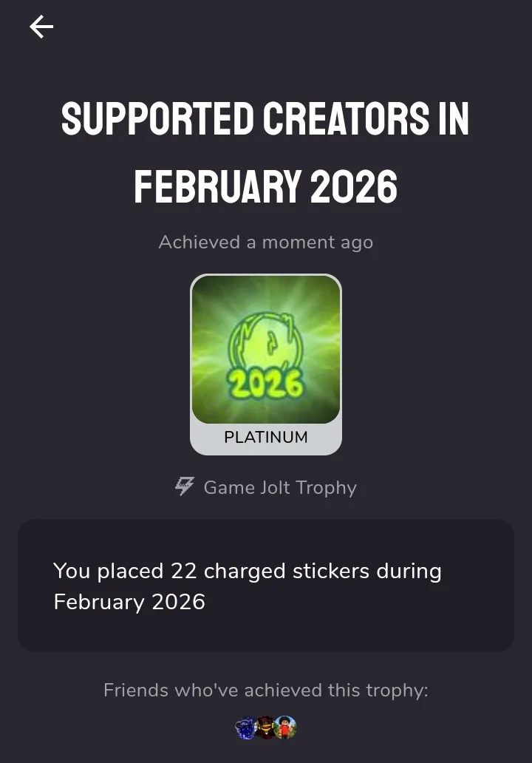Screen dimensions: 532x763
Task: Tap the word "Achieved" under the title
Action: [199, 243]
